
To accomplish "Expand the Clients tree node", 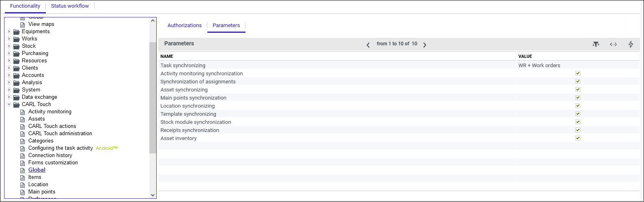I will [x=9, y=68].
